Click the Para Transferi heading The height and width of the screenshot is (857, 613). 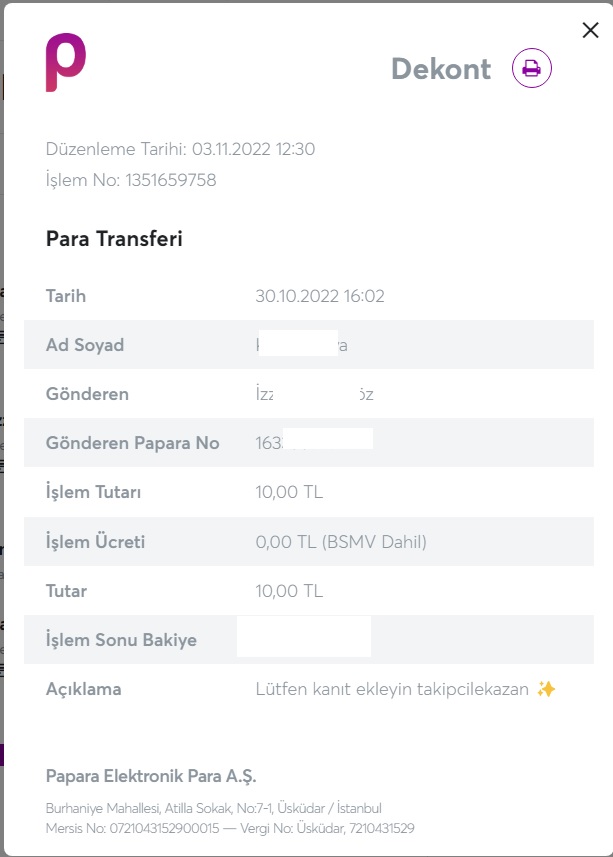coord(114,239)
